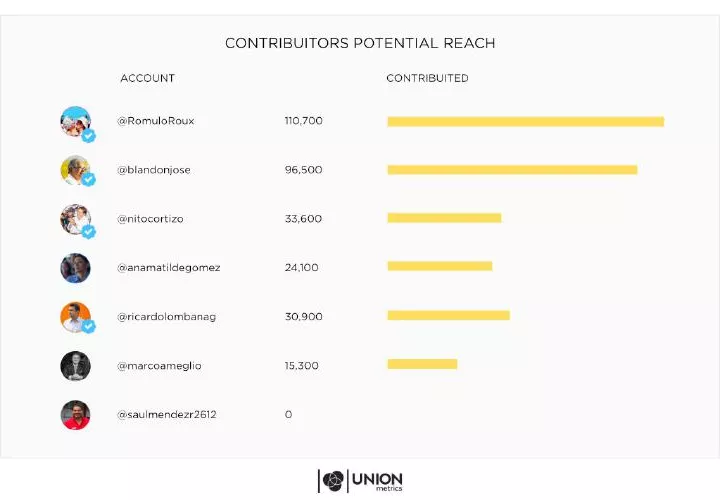Select the @anamatildegomez handle

pyautogui.click(x=169, y=268)
